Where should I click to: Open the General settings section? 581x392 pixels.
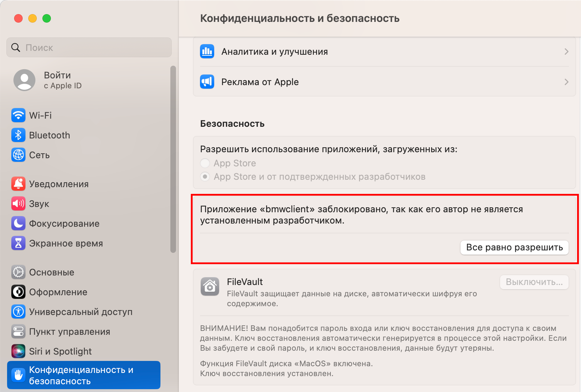point(52,272)
